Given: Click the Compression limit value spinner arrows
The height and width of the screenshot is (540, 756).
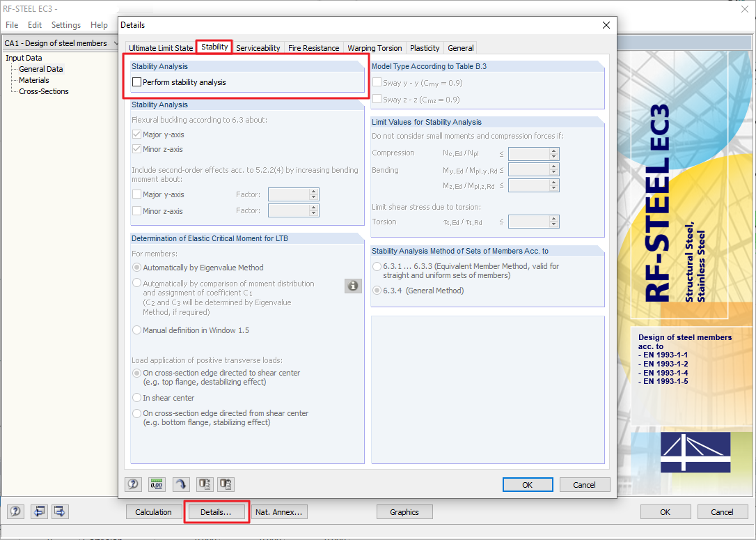Looking at the screenshot, I should pyautogui.click(x=553, y=153).
